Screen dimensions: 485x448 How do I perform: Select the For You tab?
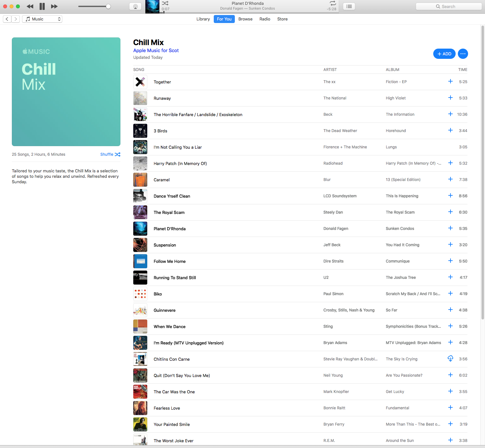tap(224, 19)
